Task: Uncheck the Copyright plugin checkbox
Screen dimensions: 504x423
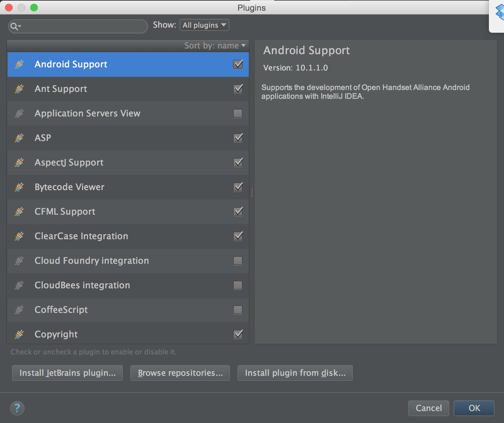Action: point(238,334)
